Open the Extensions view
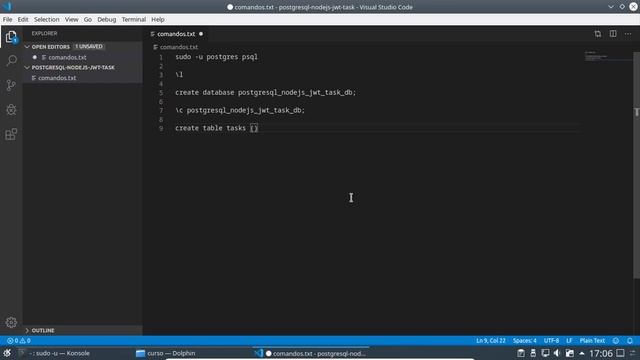 coord(11,134)
